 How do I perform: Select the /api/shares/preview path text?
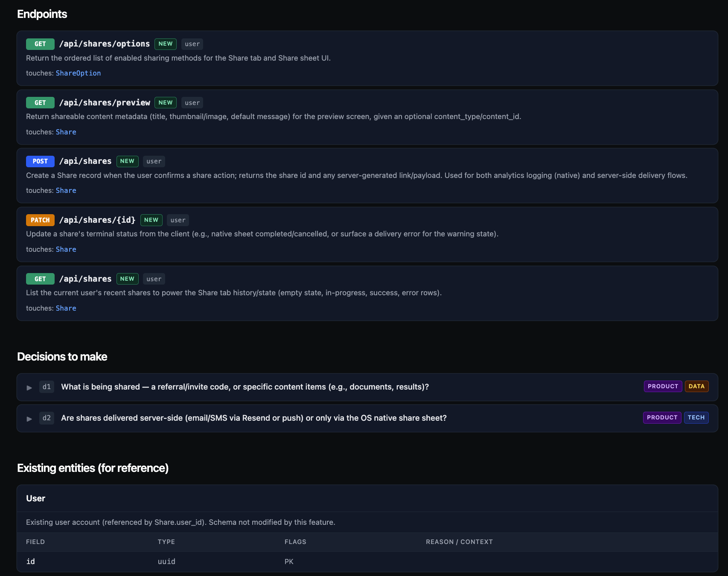pos(105,102)
